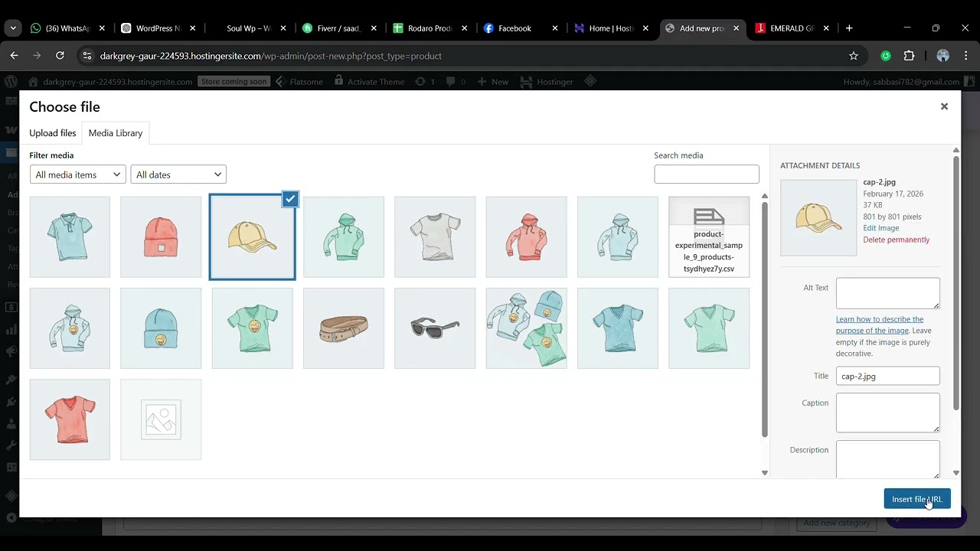Select the sunglasses thumbnail
This screenshot has width=980, height=551.
pyautogui.click(x=435, y=328)
